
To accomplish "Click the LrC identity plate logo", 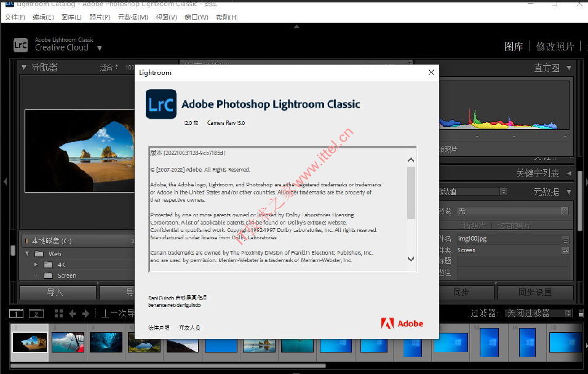I will coord(21,45).
